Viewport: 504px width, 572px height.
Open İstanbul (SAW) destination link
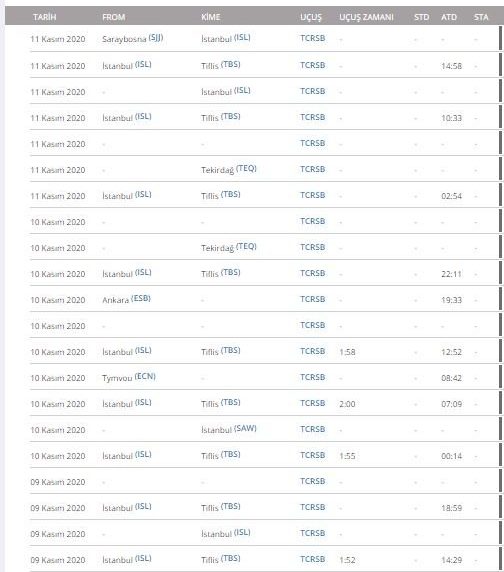pyautogui.click(x=229, y=429)
